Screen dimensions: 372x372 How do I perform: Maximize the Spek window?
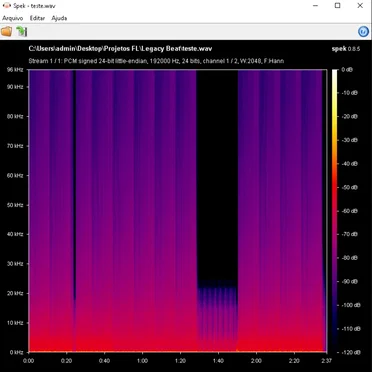338,6
